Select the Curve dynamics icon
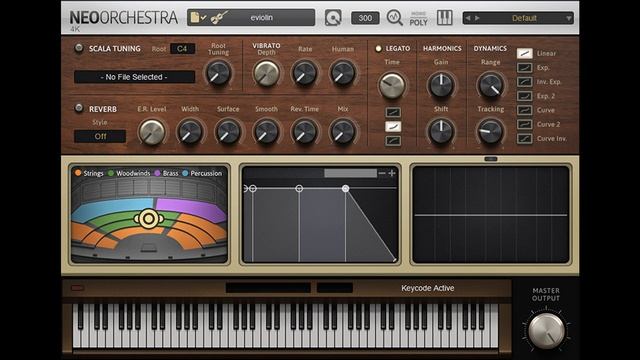Viewport: 640px width, 360px height. 524,110
